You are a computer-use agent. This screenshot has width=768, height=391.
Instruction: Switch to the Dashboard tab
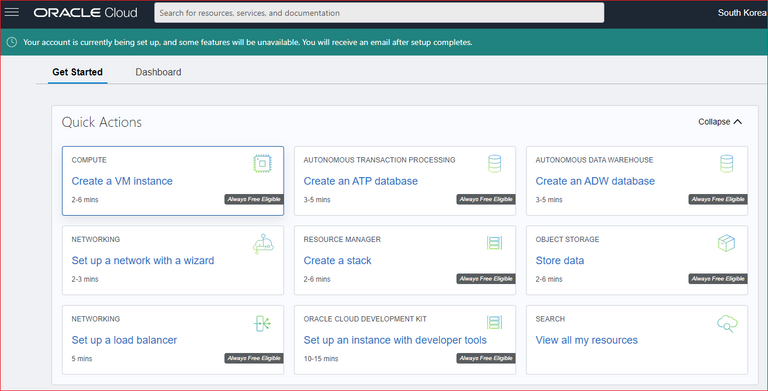coord(158,72)
